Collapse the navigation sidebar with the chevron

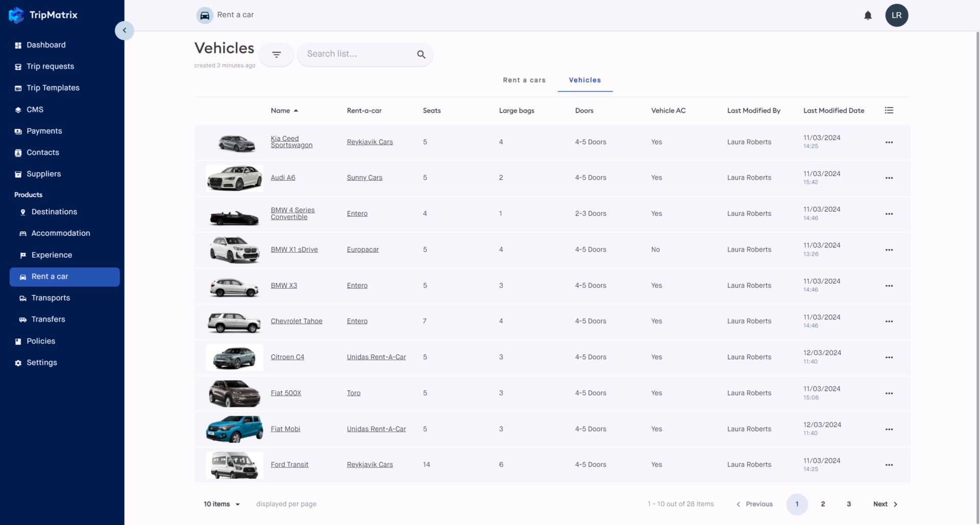124,31
